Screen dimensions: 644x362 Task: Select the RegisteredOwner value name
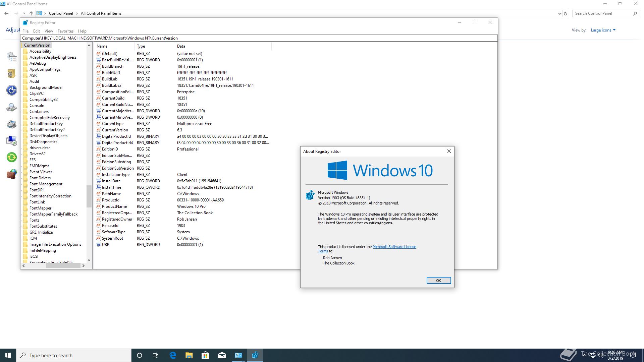pyautogui.click(x=117, y=219)
